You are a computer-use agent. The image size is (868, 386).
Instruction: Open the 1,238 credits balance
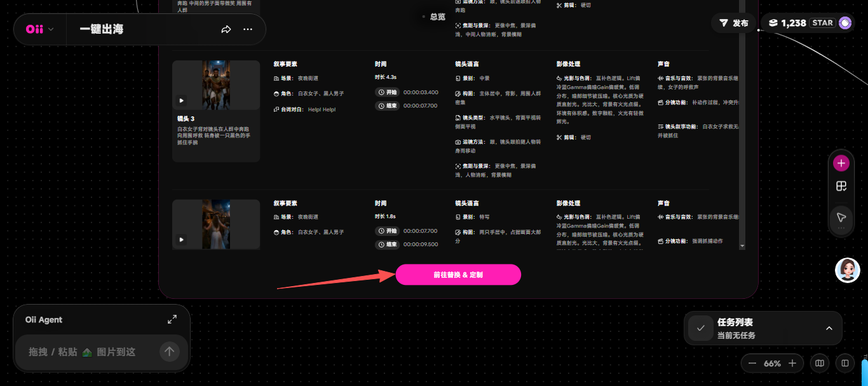click(787, 23)
